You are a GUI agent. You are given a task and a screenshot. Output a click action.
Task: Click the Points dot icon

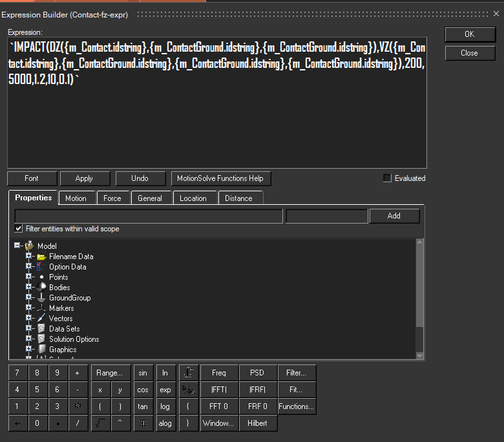pos(41,277)
